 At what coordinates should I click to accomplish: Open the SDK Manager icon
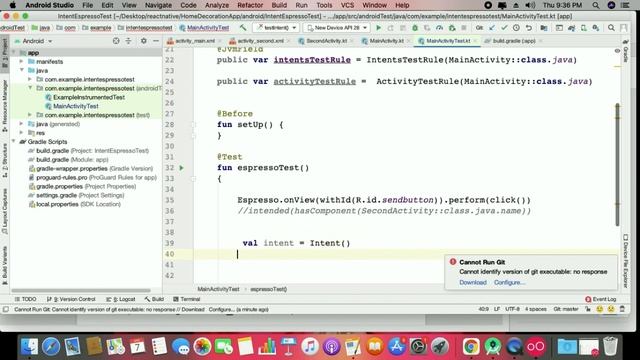pos(596,28)
